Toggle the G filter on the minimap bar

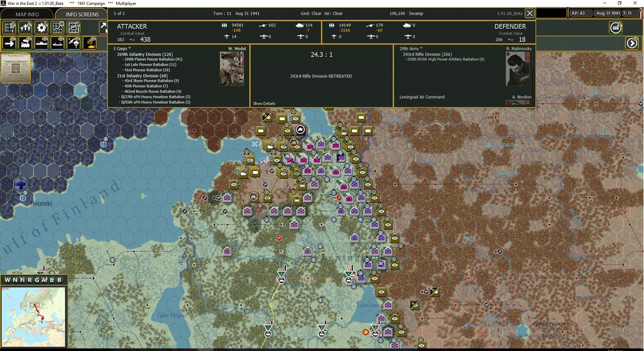[x=37, y=280]
